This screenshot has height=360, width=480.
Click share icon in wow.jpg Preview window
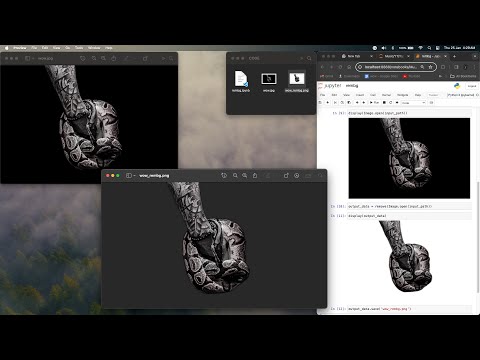[114, 58]
